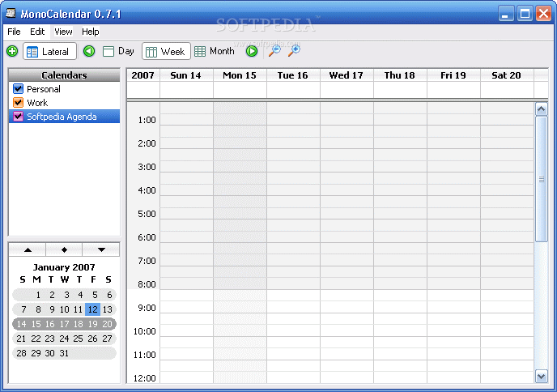
Task: Select January 6 in mini calendar
Action: tap(109, 295)
